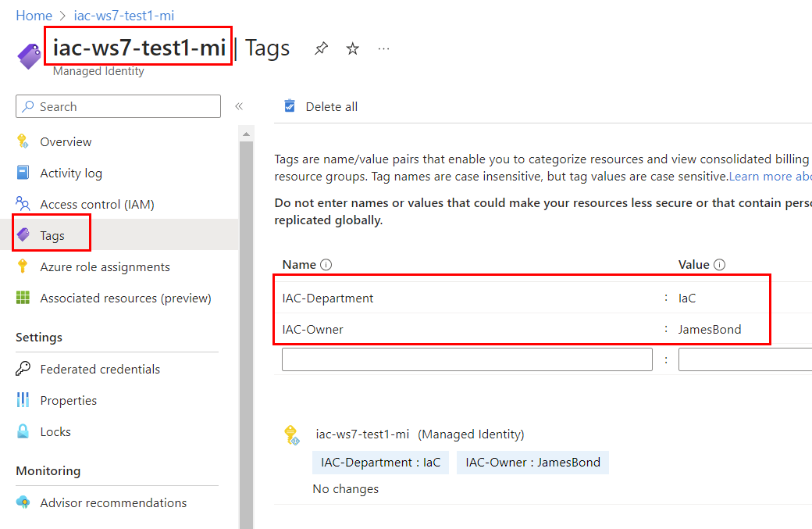Go to Access control (IAM)
This screenshot has width=812, height=529.
click(97, 204)
